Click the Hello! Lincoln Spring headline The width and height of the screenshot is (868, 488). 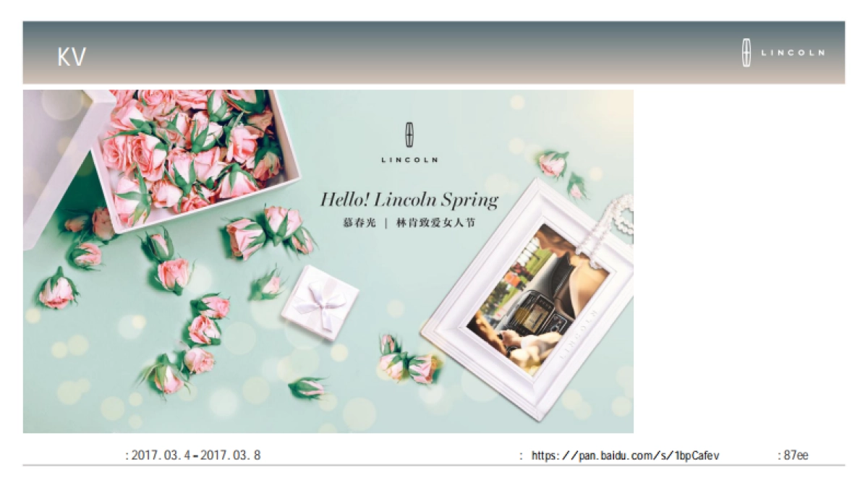(409, 200)
